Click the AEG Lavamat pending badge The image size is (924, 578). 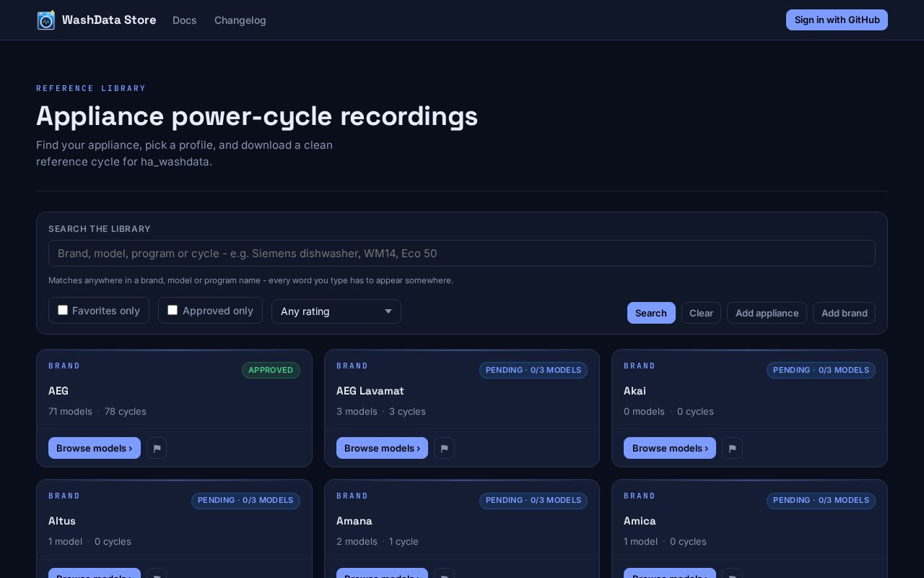[x=533, y=370]
